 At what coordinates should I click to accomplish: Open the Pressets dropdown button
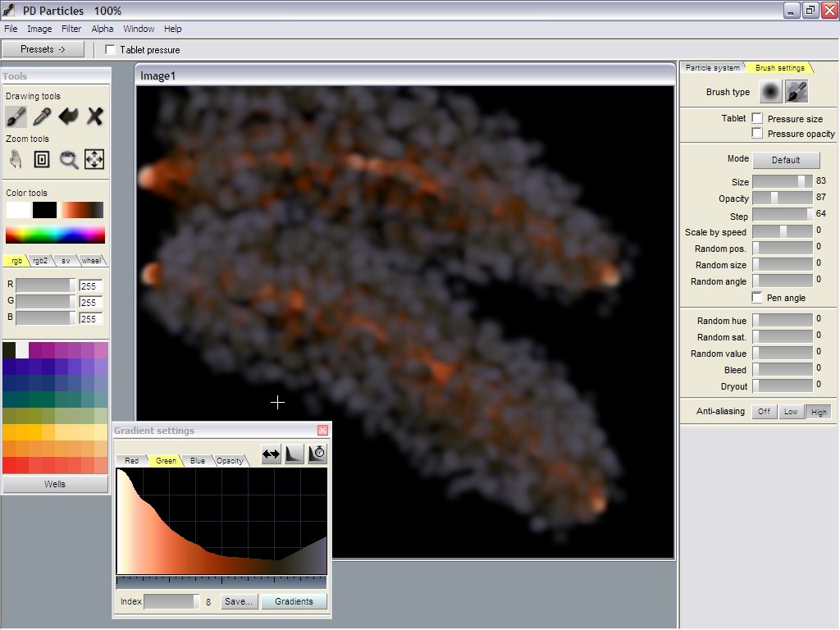coord(43,49)
